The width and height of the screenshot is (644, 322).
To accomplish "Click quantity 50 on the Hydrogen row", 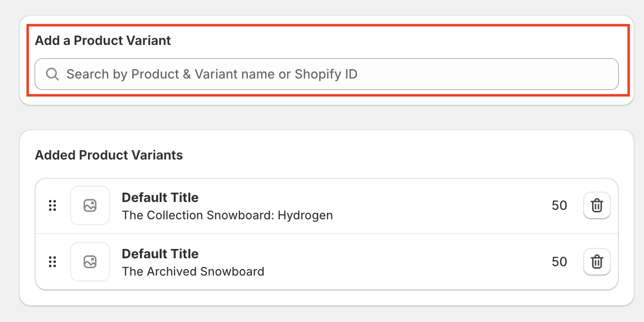I will pyautogui.click(x=559, y=205).
